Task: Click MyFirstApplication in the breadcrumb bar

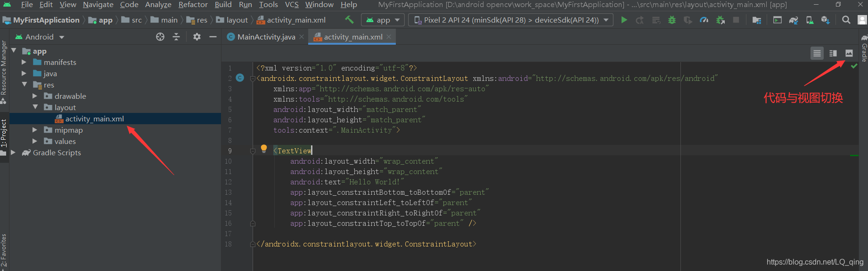Action: 46,20
